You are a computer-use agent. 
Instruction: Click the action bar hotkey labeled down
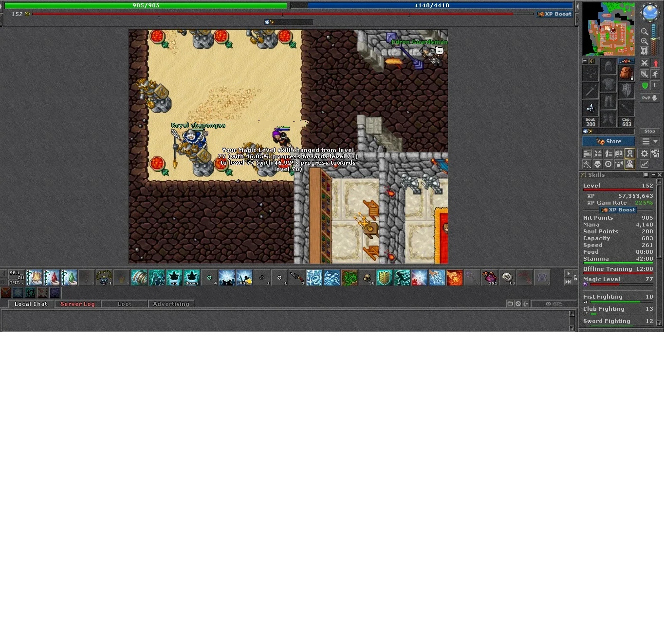pyautogui.click(x=192, y=278)
